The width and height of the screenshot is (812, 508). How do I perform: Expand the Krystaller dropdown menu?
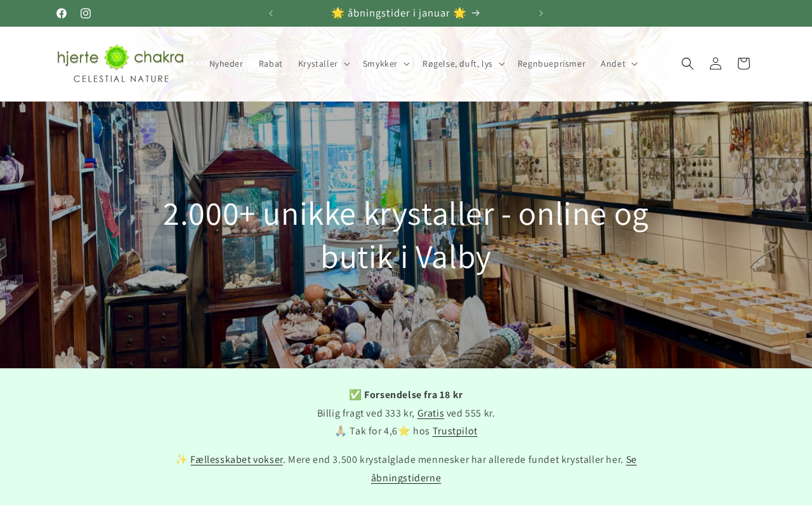[x=324, y=63]
